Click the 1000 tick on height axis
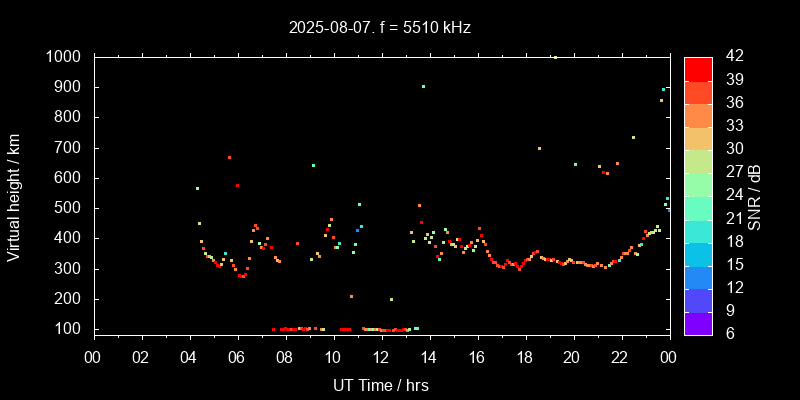This screenshot has width=800, height=400. point(66,57)
